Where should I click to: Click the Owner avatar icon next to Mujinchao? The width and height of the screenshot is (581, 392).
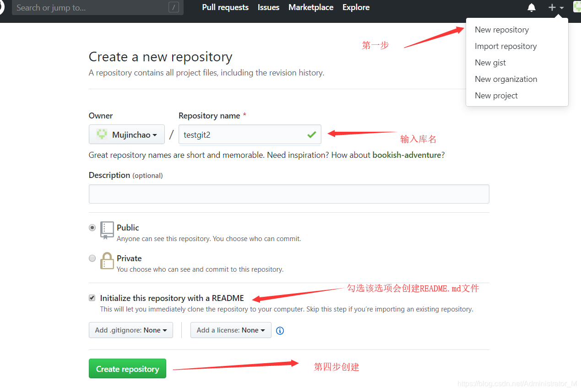click(x=102, y=134)
